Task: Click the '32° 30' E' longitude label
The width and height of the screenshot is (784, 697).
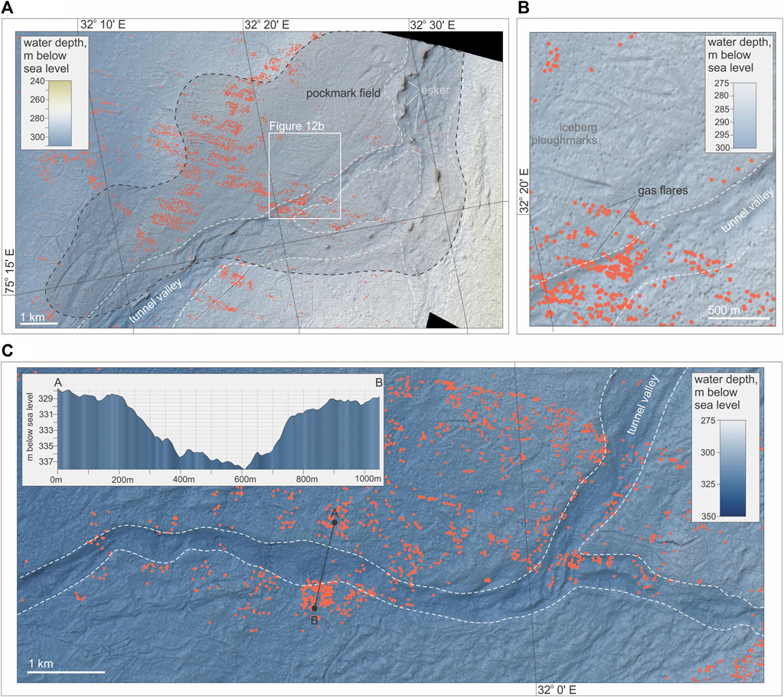Action: click(x=432, y=25)
